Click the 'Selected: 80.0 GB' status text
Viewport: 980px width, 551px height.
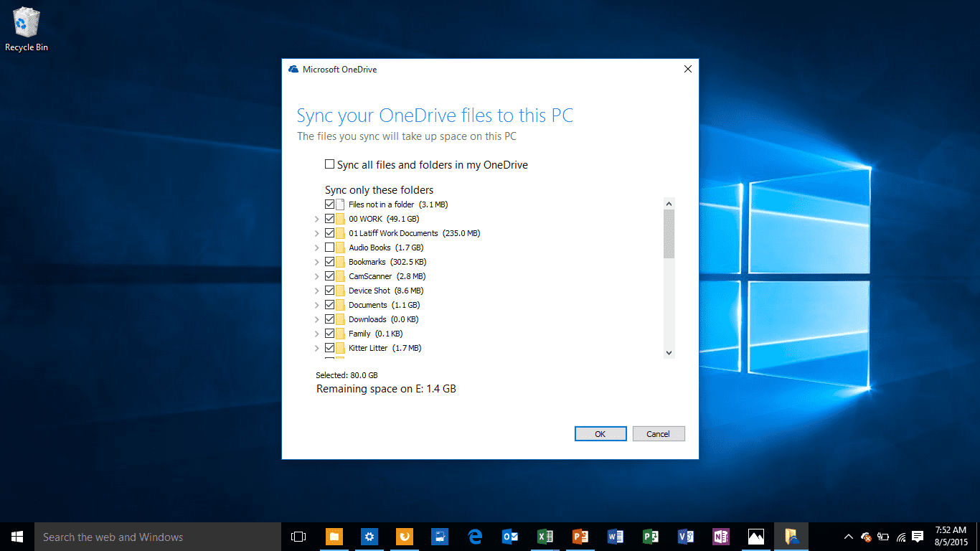click(x=347, y=375)
